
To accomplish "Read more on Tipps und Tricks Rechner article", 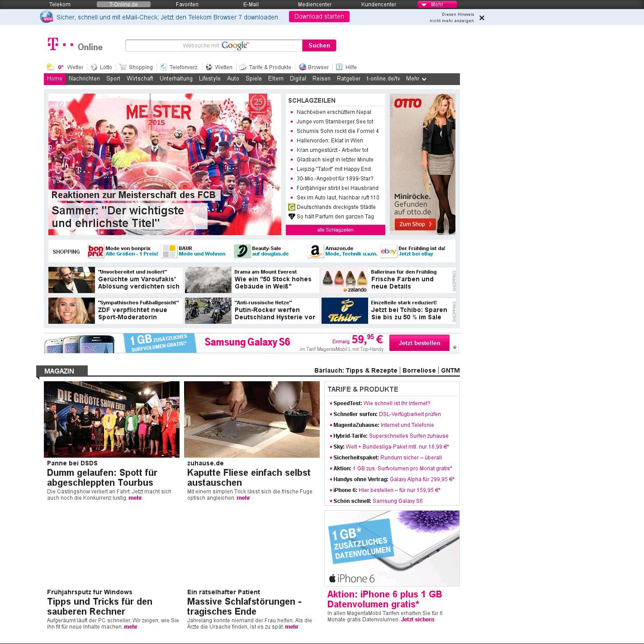I will tap(131, 627).
